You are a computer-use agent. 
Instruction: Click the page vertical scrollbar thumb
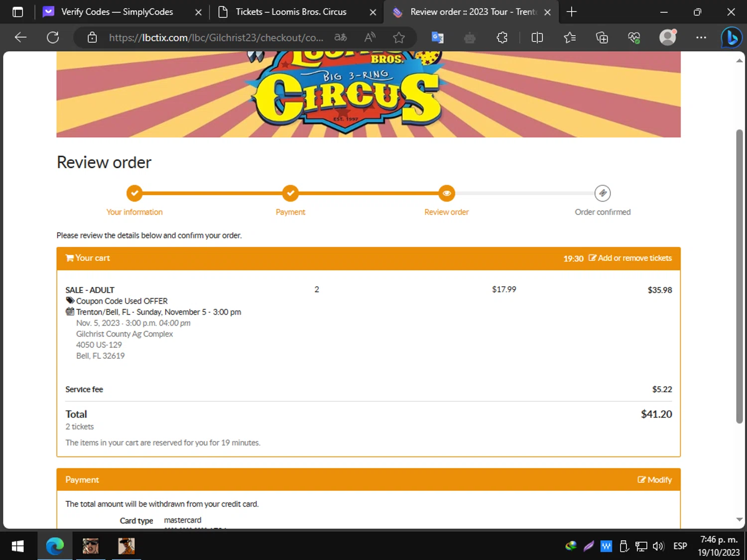tap(740, 276)
